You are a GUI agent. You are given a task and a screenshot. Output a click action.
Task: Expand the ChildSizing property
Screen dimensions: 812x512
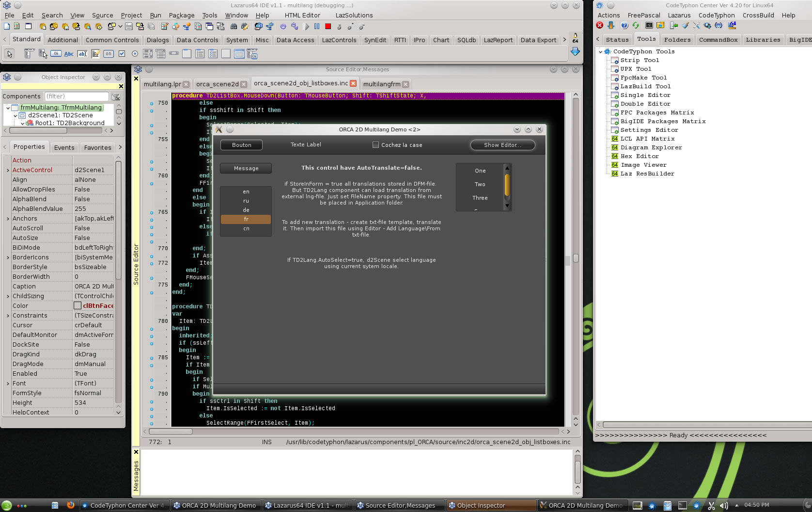[8, 296]
